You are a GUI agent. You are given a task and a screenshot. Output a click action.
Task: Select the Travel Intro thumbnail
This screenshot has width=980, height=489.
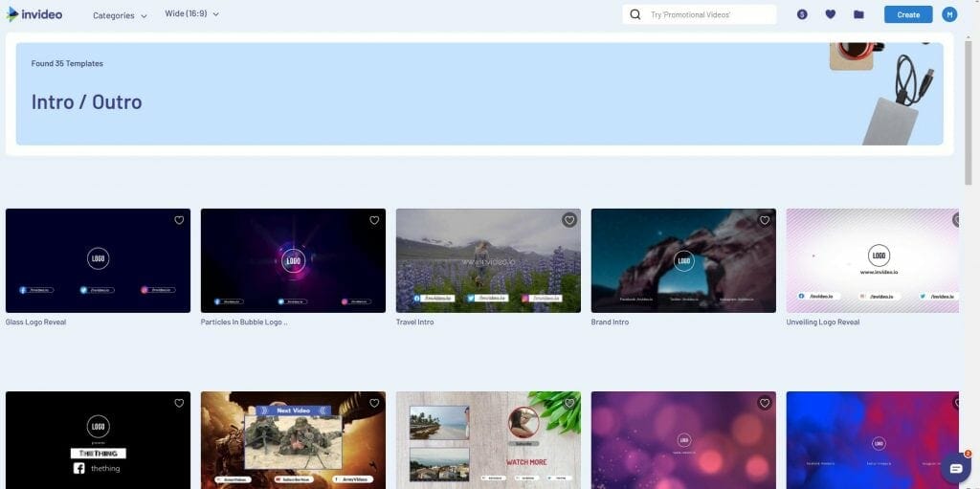[x=488, y=260]
